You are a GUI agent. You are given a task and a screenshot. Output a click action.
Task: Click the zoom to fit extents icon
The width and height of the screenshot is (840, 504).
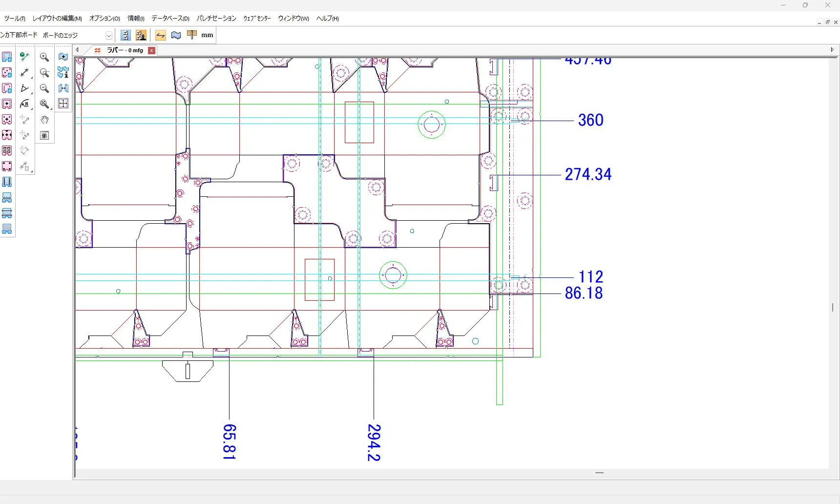[x=44, y=104]
